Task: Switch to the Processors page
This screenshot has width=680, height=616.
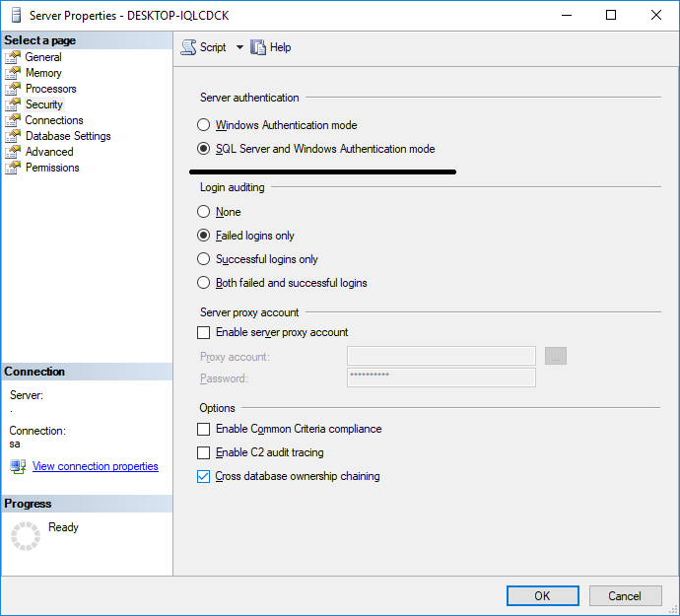Action: pos(50,89)
